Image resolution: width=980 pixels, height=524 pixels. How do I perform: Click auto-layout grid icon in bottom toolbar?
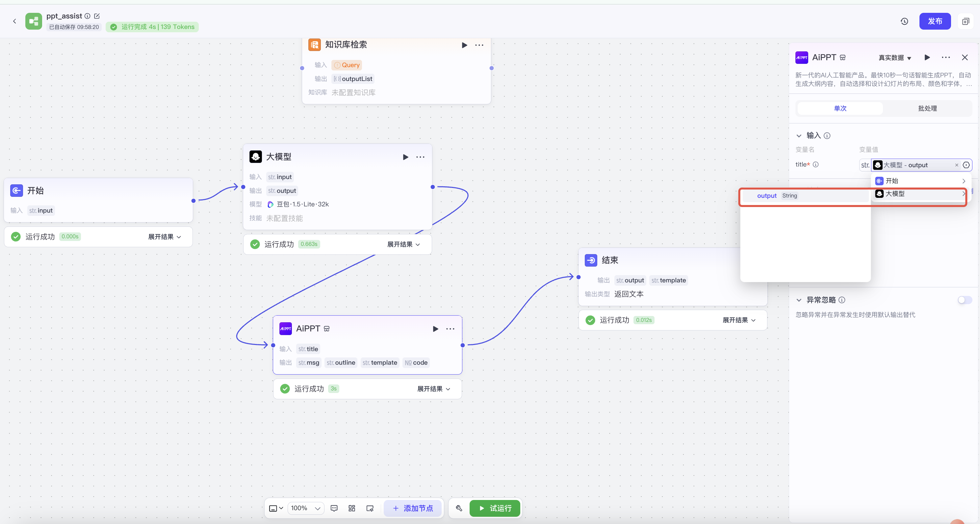[352, 508]
